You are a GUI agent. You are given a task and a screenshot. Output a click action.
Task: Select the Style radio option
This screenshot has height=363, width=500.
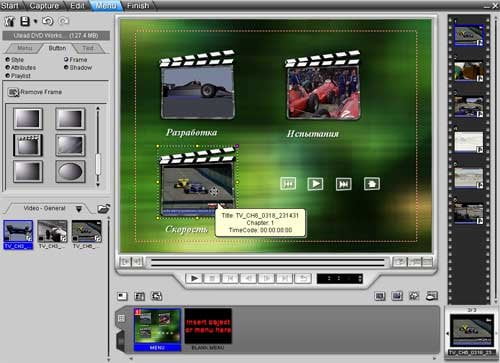point(8,60)
